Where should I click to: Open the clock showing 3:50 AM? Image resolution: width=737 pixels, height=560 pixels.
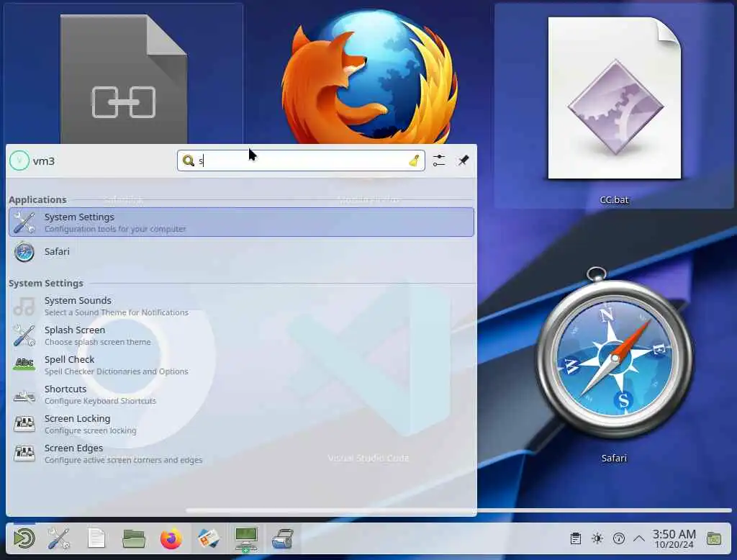pyautogui.click(x=674, y=539)
